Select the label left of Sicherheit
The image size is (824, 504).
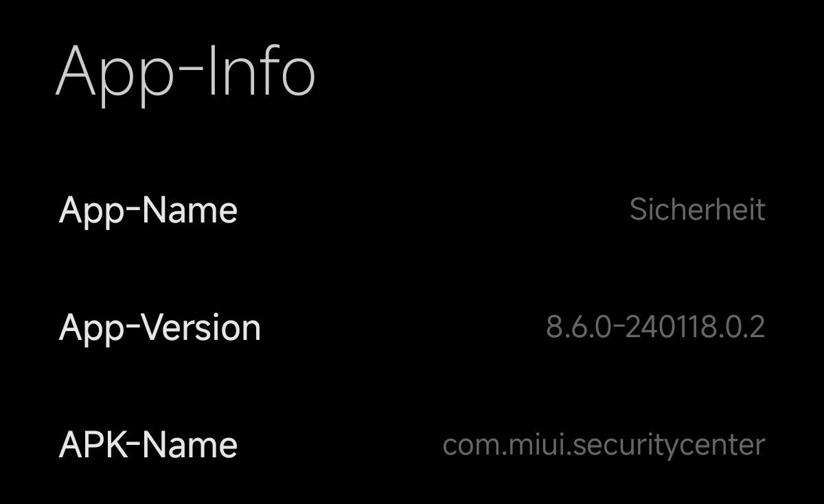(148, 210)
